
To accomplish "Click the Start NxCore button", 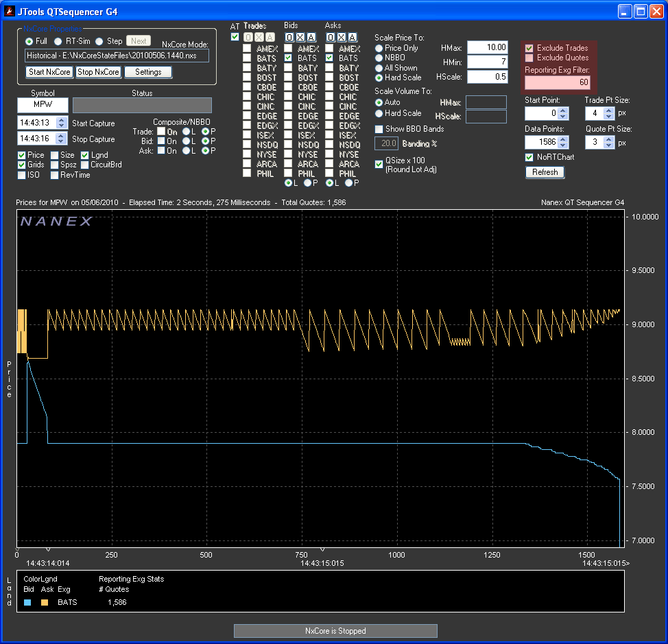I will point(49,72).
